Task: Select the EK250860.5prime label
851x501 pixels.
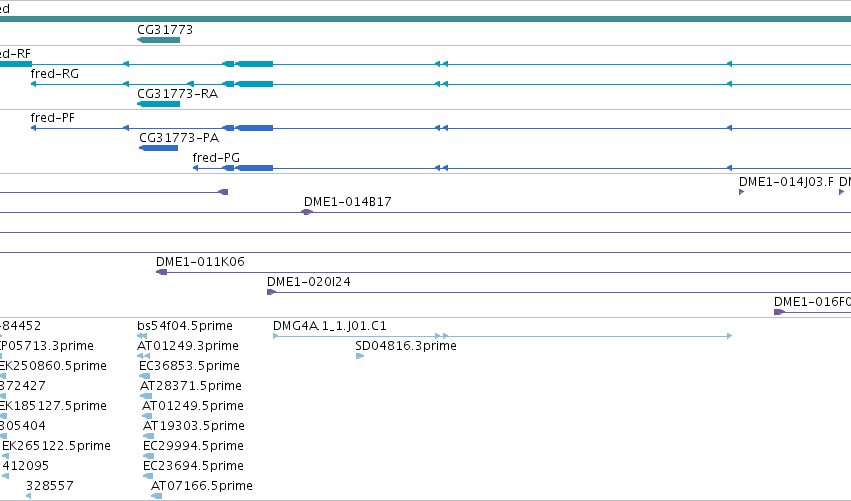Action: pyautogui.click(x=53, y=365)
